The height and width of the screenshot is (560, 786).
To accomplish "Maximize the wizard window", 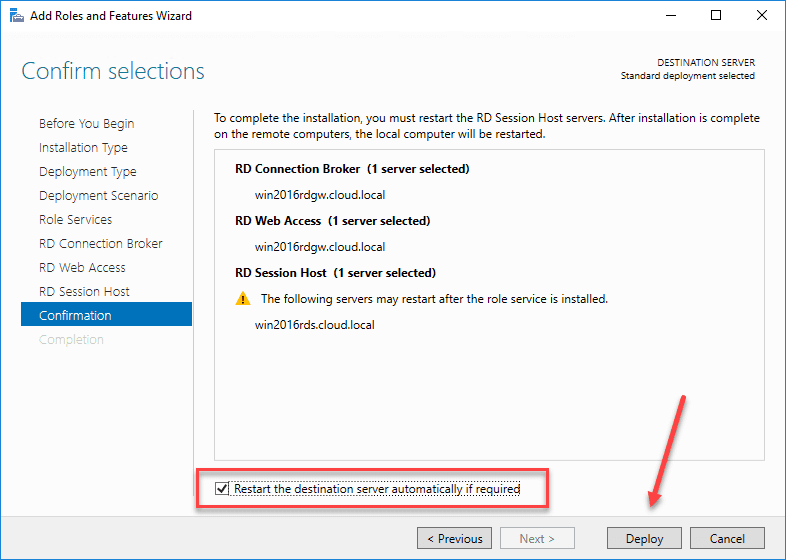I will pyautogui.click(x=716, y=16).
